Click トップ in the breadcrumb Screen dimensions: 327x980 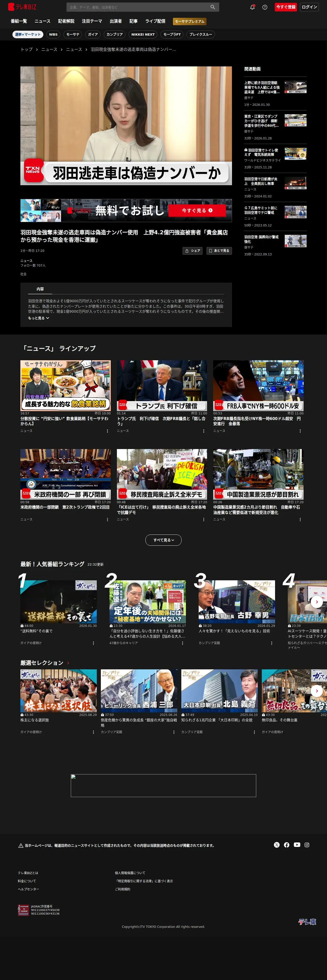[x=27, y=49]
